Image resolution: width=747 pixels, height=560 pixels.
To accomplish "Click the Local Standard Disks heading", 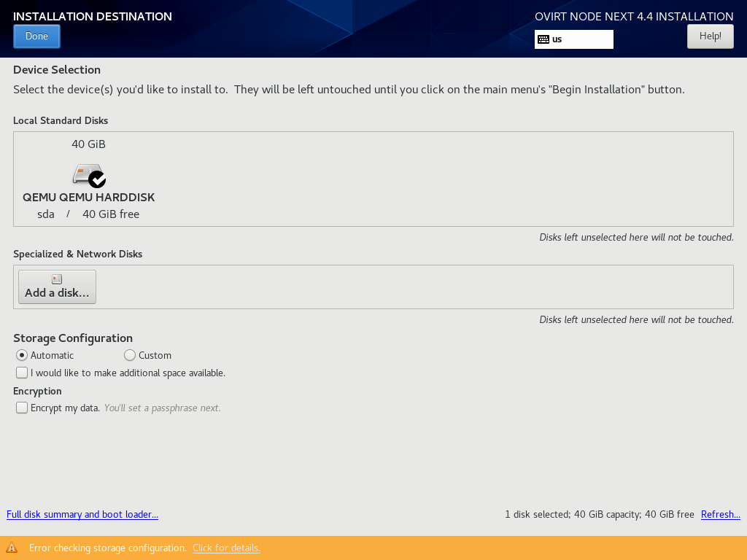I will click(61, 121).
